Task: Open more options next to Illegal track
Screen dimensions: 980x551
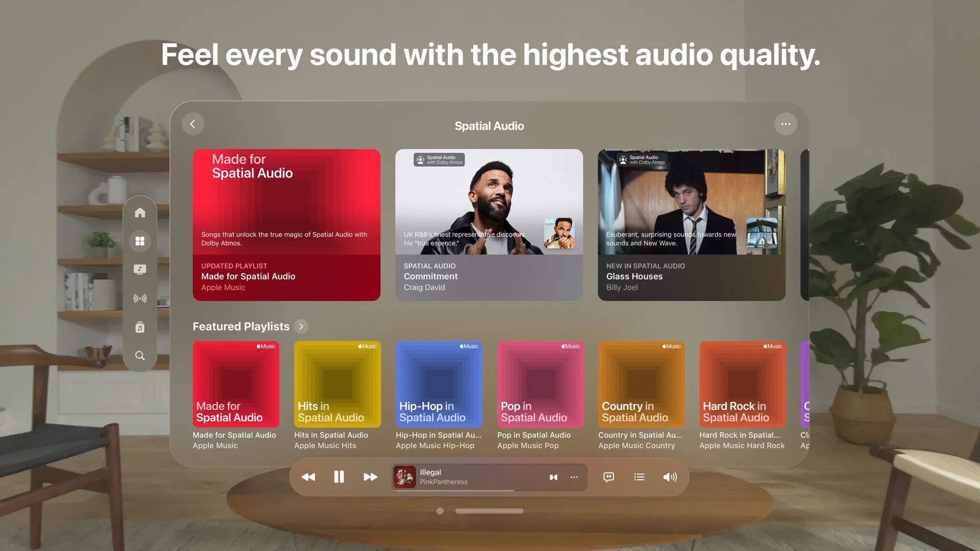Action: (x=574, y=477)
